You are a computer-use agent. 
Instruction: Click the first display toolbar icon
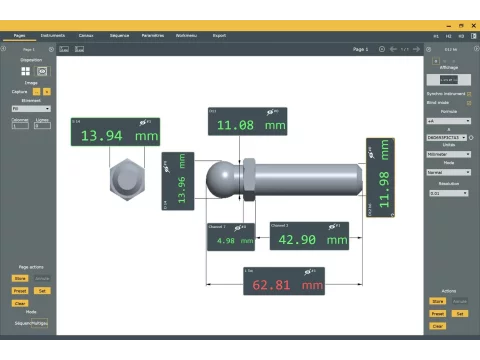64,49
